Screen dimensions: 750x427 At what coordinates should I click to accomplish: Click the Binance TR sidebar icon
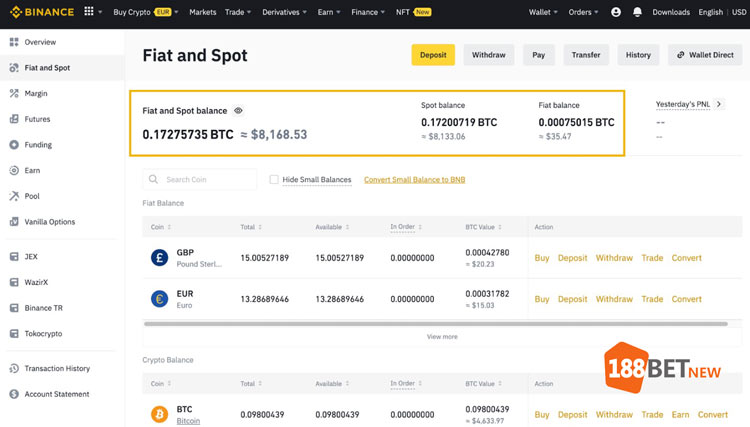14,308
